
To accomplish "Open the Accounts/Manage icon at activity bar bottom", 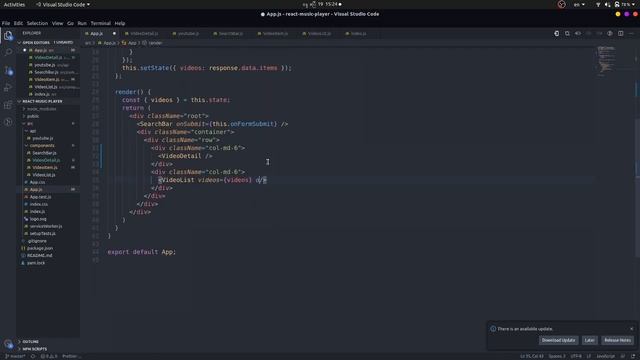I will point(8,344).
